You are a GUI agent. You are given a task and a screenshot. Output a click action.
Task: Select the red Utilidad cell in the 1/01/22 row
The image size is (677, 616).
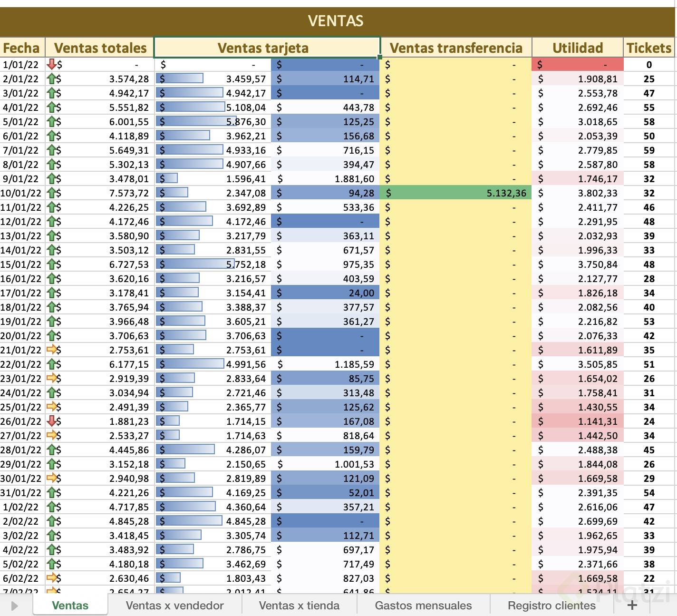tap(578, 64)
